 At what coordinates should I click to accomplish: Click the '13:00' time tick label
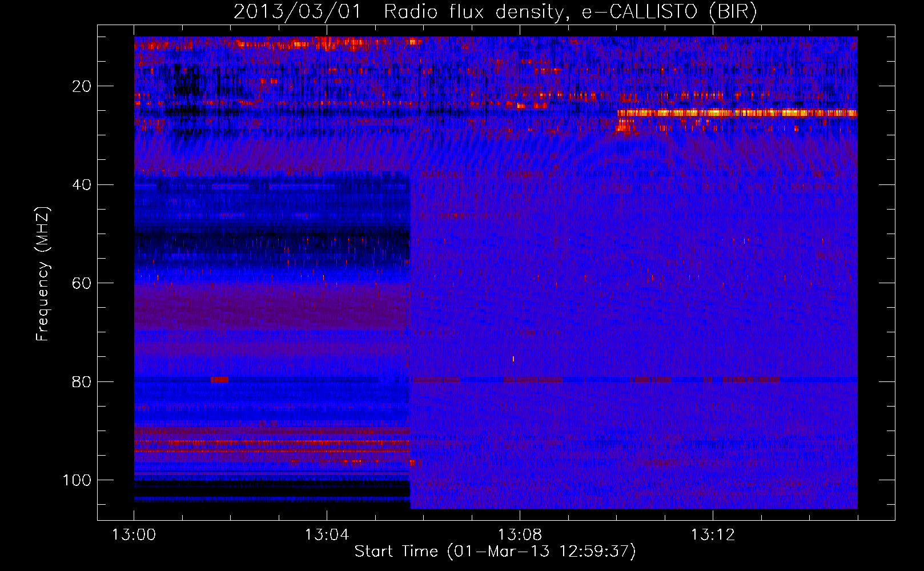134,535
